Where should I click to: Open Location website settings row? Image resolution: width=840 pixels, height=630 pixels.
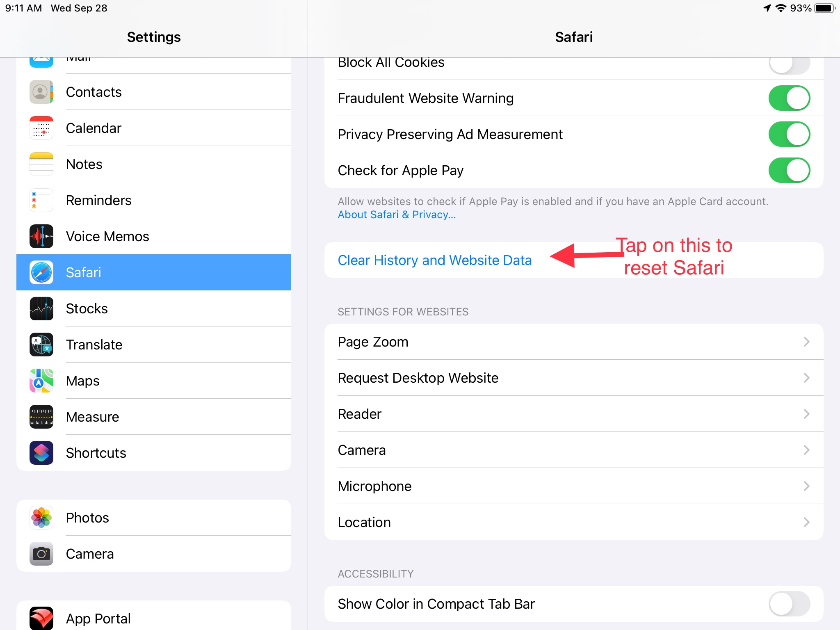click(x=573, y=523)
